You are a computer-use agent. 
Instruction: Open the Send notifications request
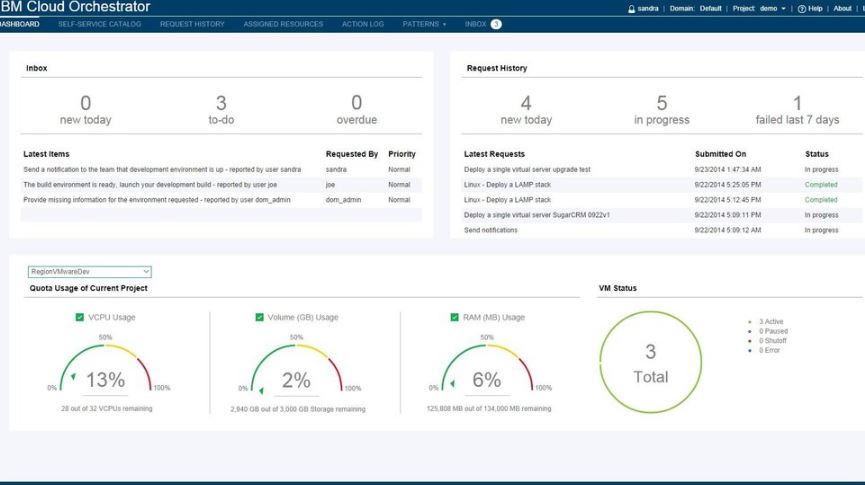pyautogui.click(x=490, y=230)
